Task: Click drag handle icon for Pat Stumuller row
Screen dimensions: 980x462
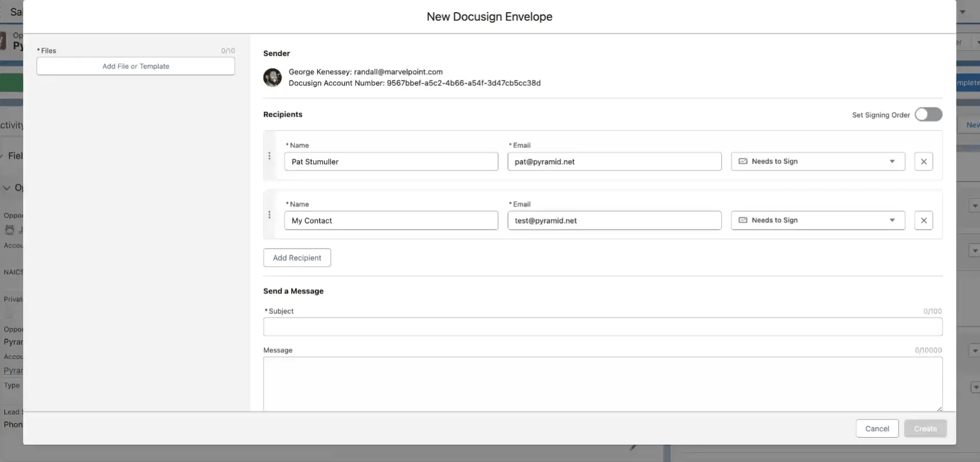Action: point(269,156)
